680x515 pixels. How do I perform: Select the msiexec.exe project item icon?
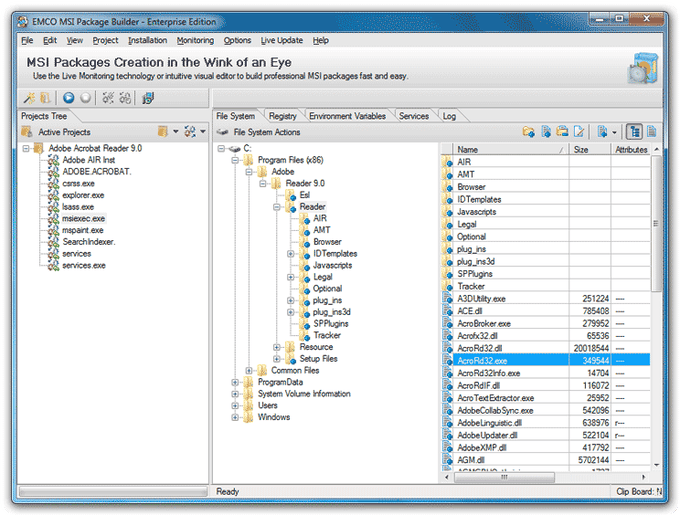point(54,218)
